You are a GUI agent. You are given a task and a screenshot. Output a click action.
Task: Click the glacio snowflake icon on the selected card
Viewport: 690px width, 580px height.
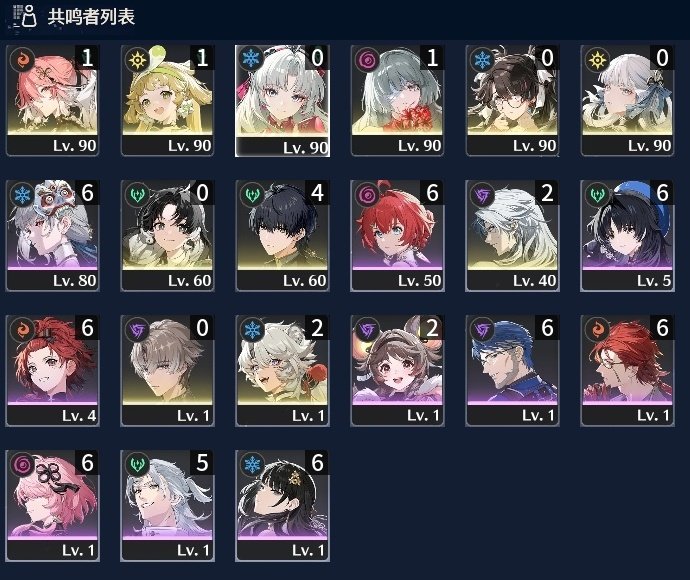[x=252, y=59]
